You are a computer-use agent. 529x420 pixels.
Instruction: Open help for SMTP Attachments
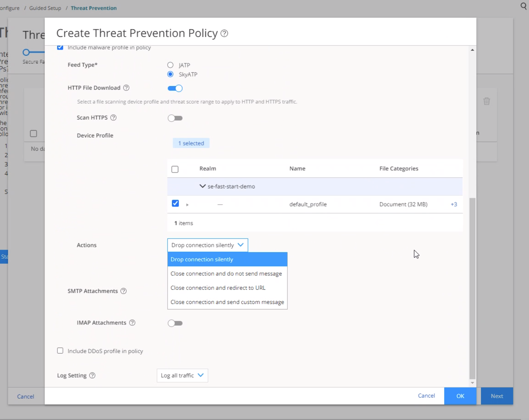(x=123, y=291)
